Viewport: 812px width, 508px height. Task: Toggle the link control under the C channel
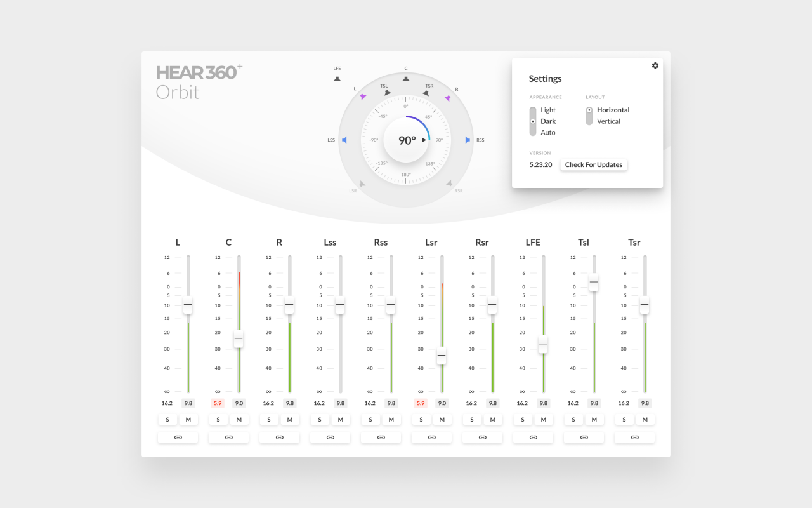coord(228,437)
